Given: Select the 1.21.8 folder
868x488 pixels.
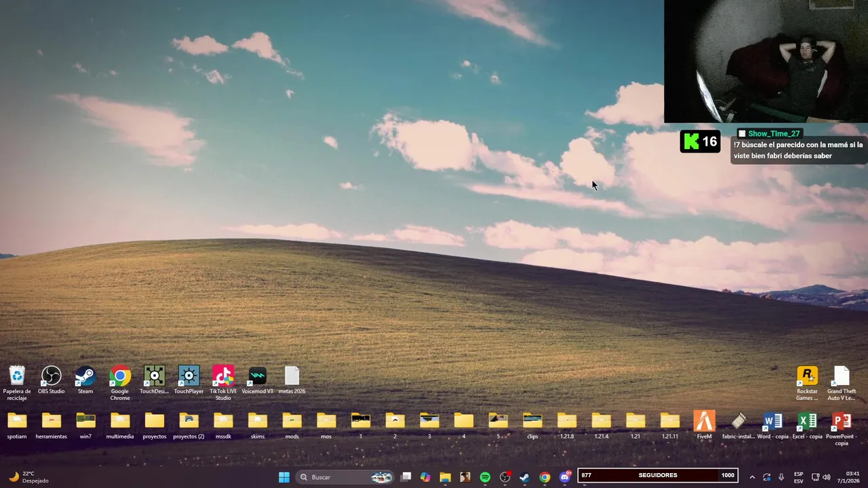Looking at the screenshot, I should click(567, 426).
